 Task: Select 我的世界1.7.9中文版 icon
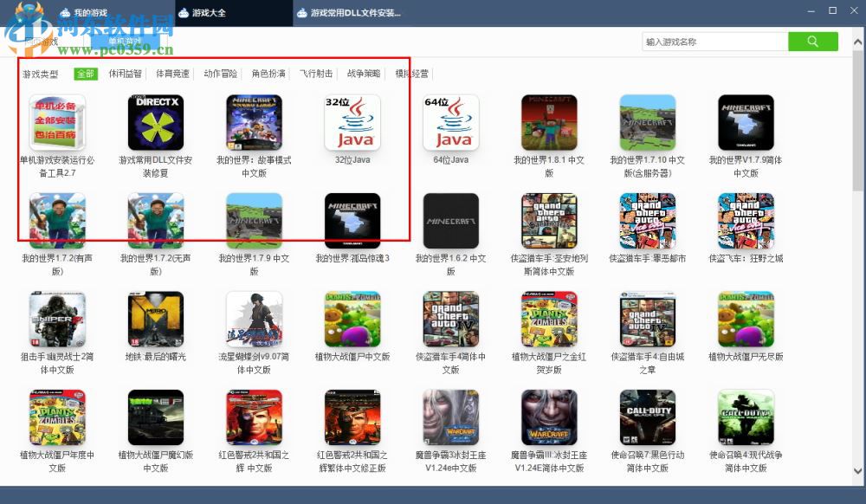pyautogui.click(x=254, y=221)
